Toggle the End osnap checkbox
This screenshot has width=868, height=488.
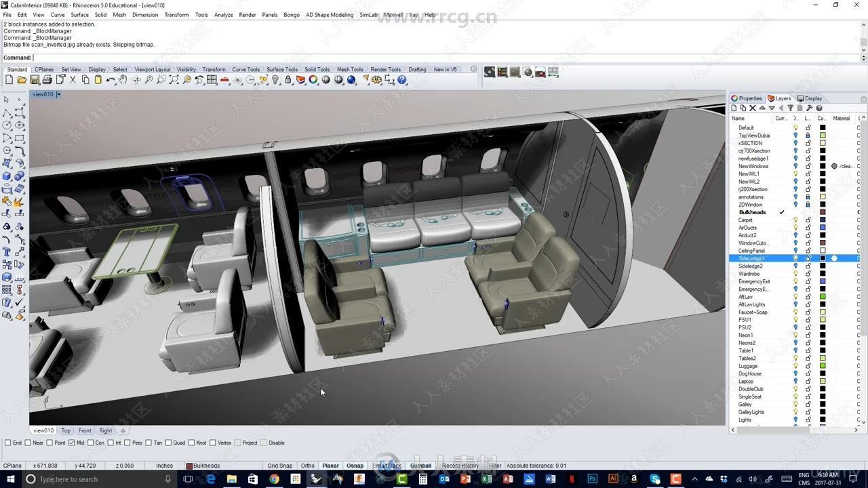pos(7,443)
